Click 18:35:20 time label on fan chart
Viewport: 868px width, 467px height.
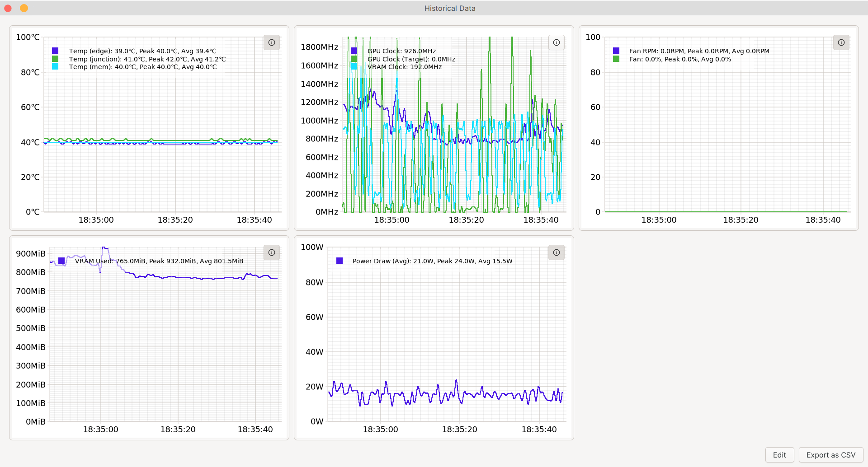click(741, 220)
